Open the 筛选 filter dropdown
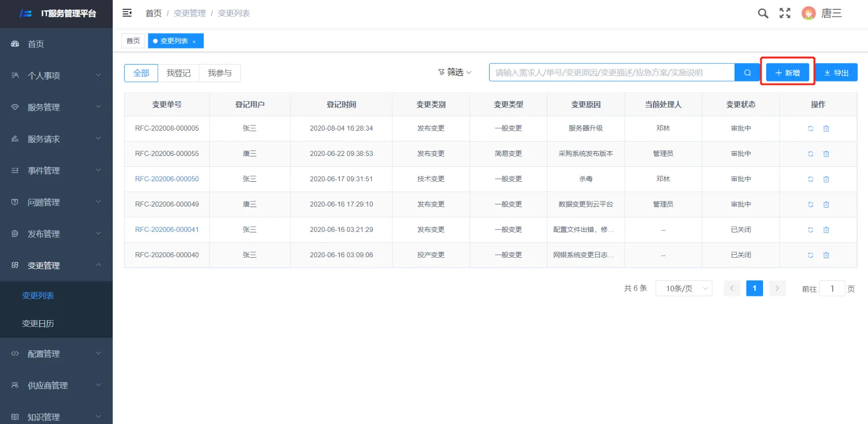868x424 pixels. click(x=454, y=72)
